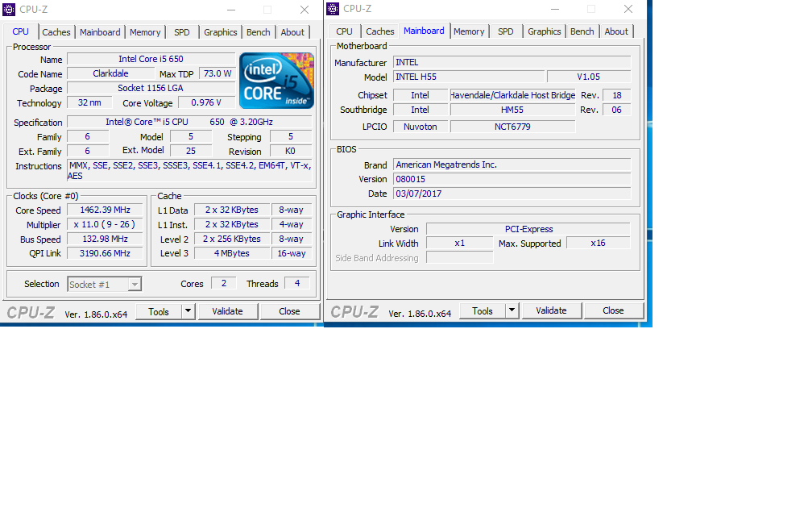Click the 3190.66 MHz QPI Link value

pos(105,253)
